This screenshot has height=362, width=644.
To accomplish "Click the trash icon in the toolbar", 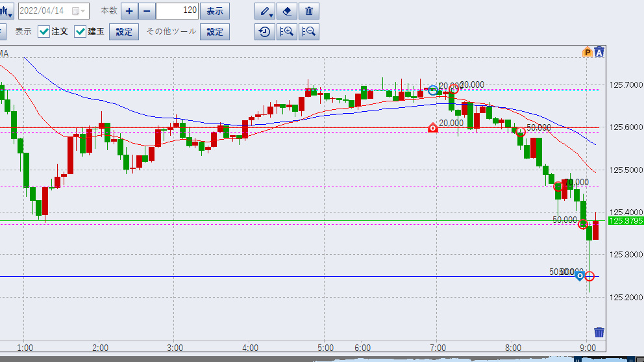I will (x=309, y=11).
